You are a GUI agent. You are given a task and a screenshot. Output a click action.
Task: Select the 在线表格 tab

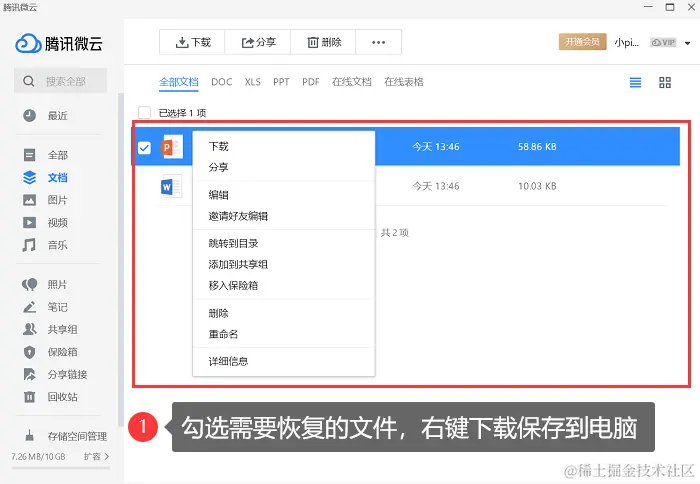(404, 82)
